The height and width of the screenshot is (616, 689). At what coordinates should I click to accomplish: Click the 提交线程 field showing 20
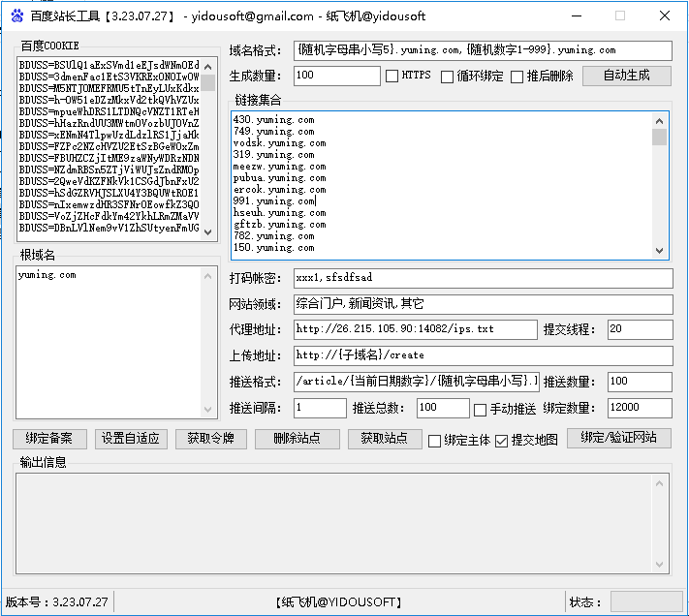(641, 329)
